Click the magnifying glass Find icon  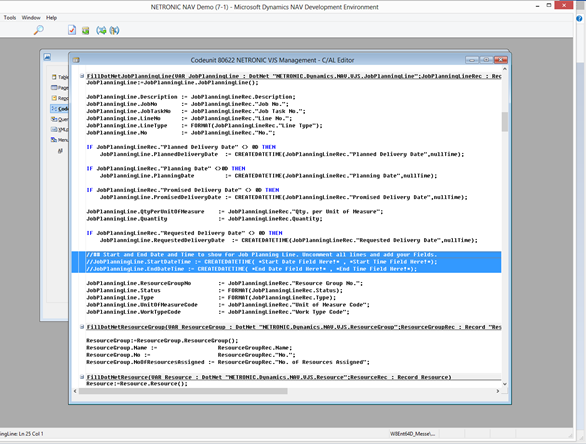(x=38, y=30)
